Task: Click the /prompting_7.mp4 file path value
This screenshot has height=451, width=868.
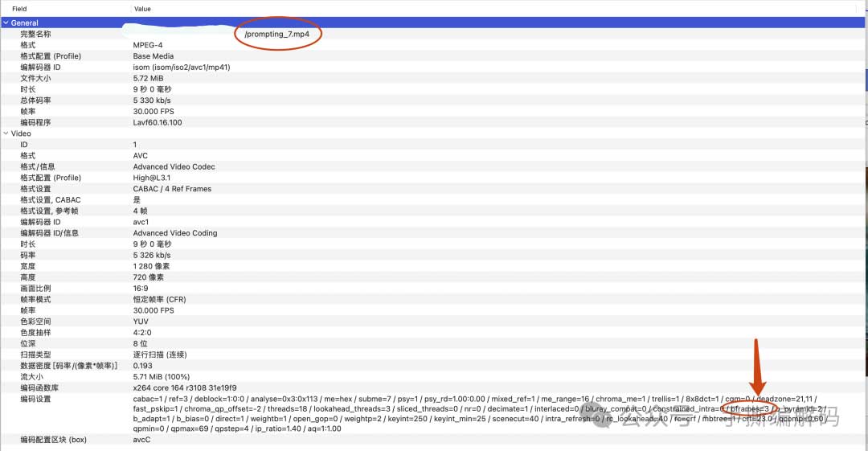Action: [x=277, y=35]
